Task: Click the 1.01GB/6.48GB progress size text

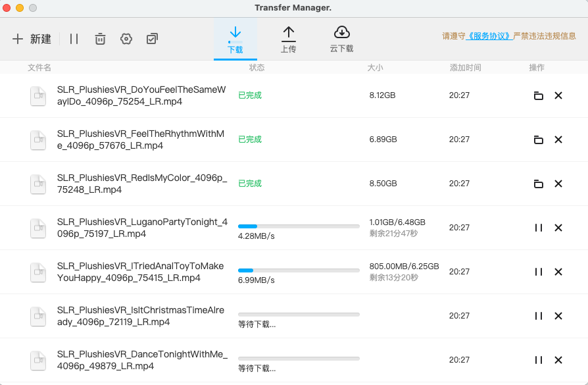Action: pyautogui.click(x=397, y=222)
